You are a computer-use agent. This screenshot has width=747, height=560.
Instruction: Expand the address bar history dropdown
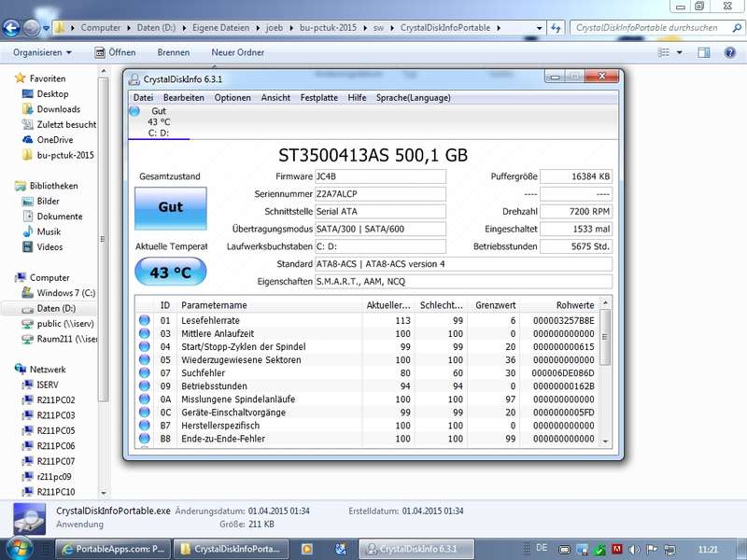click(539, 28)
